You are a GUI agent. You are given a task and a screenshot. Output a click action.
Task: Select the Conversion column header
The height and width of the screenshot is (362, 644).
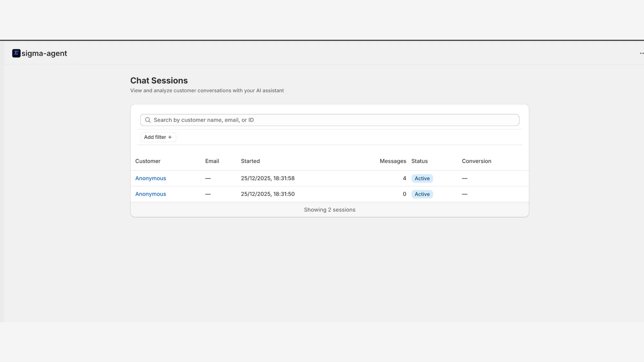pyautogui.click(x=476, y=161)
